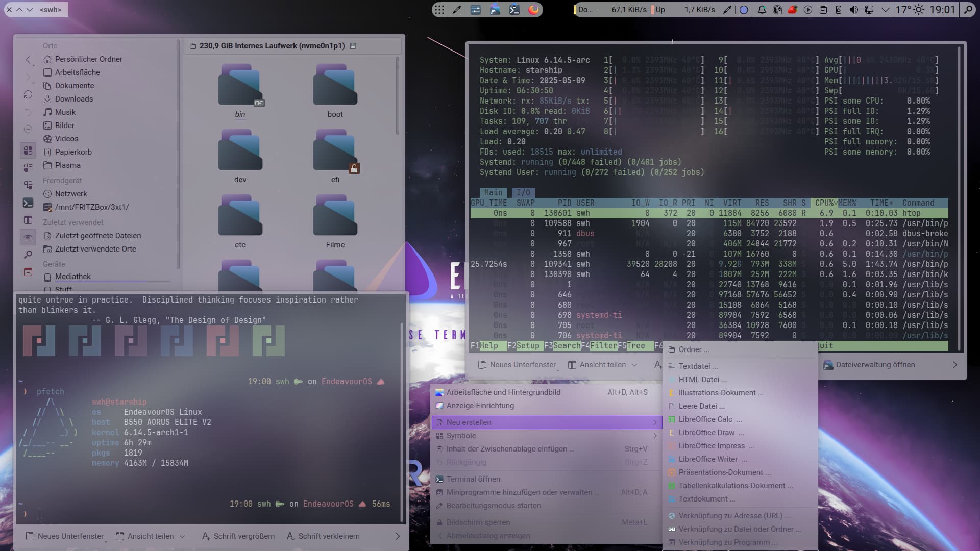
Task: Open Ansicht teilen dropdown below htop terminal
Action: (634, 365)
